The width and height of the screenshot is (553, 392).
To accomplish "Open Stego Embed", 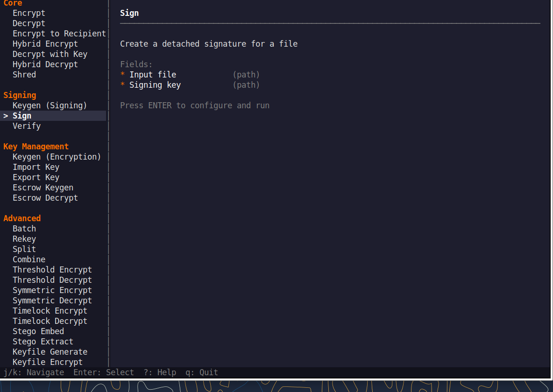I will pos(38,331).
